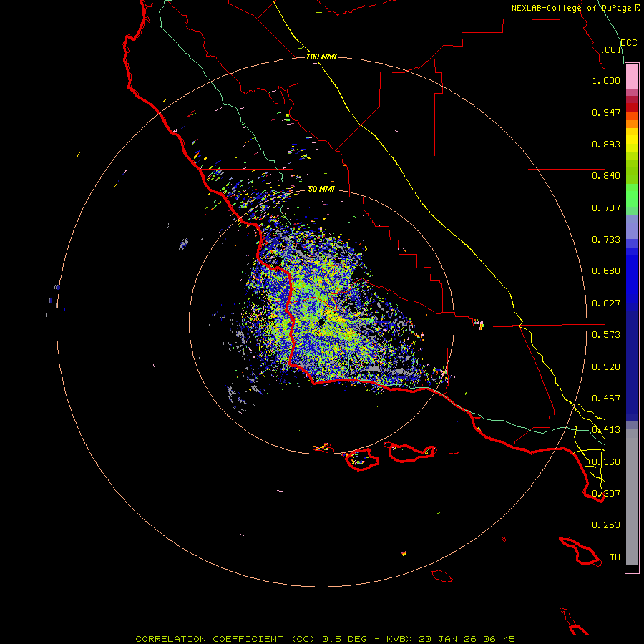
Task: Click the 20 JAN 26 date text
Action: click(447, 639)
